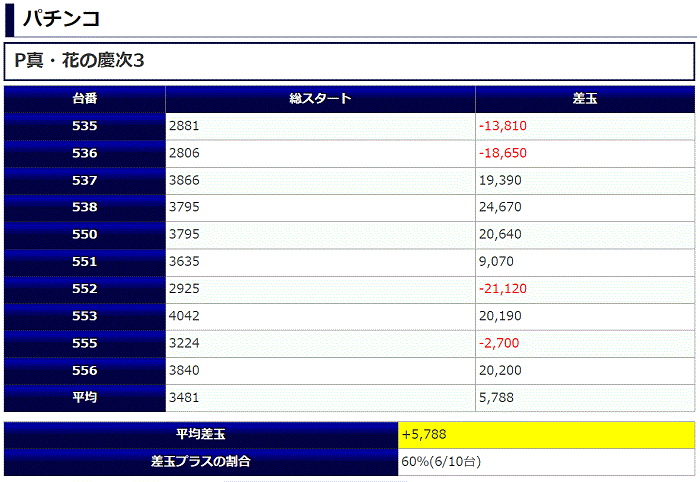Click ball difference value 20,200
The image size is (700, 482).
click(x=500, y=370)
